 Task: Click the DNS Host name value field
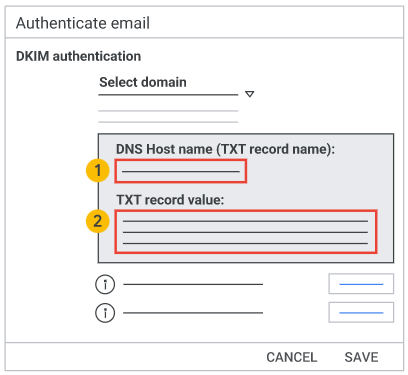click(x=181, y=171)
